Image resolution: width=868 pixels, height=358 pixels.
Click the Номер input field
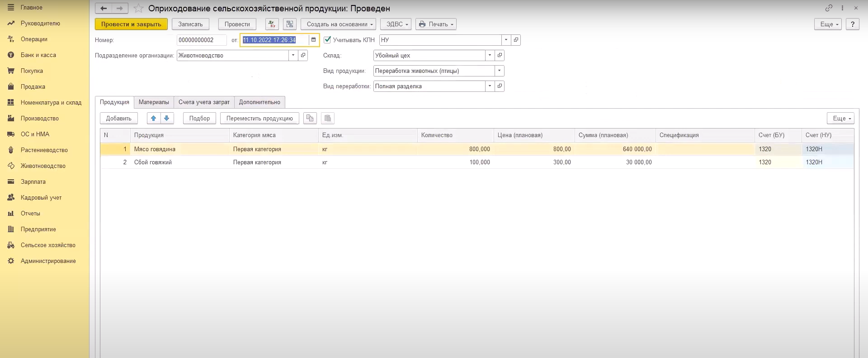pos(201,40)
